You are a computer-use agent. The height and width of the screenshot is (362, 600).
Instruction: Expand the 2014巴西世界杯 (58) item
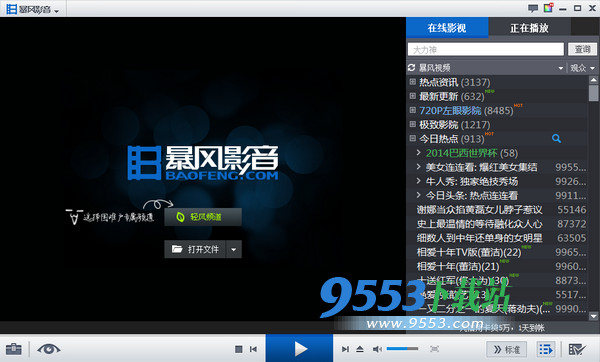click(x=419, y=153)
